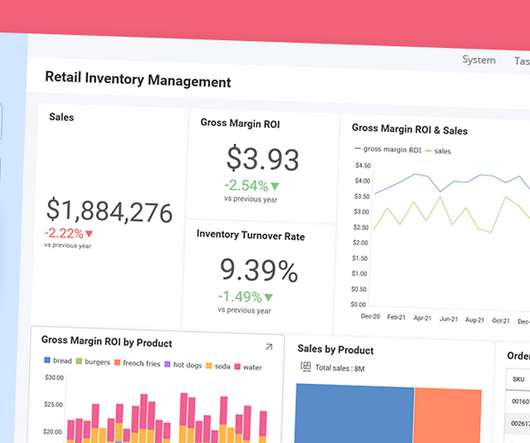The height and width of the screenshot is (443, 530).
Task: Click the -1.49% turnover change indicator
Action: point(245,297)
